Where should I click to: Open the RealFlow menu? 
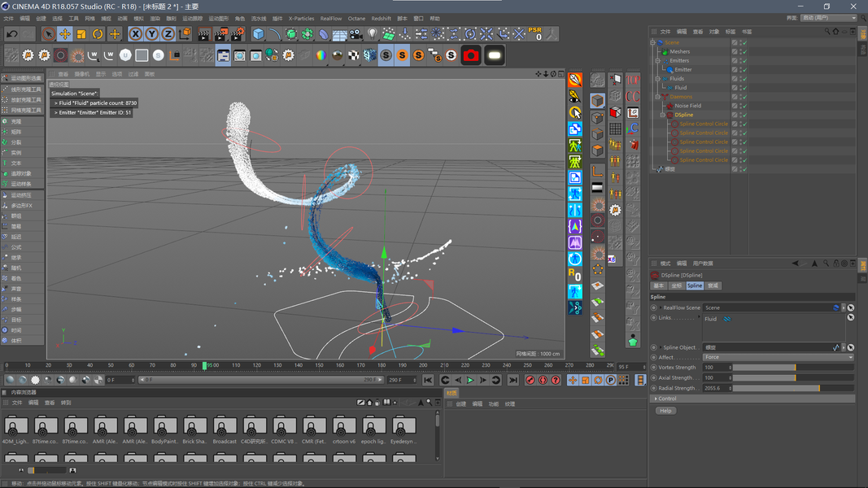click(331, 18)
